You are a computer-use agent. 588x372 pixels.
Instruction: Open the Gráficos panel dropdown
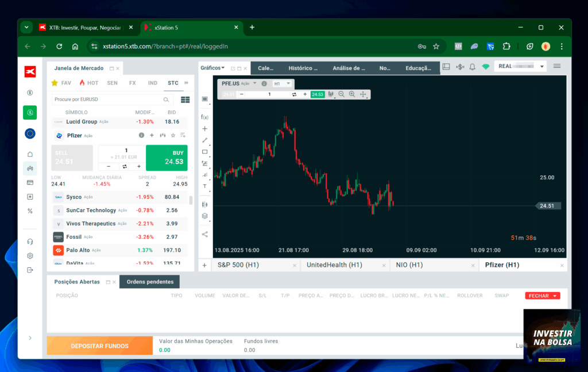[212, 68]
